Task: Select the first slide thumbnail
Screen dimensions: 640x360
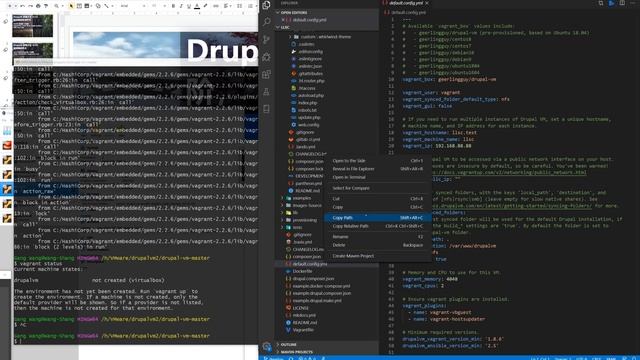Action: pos(32,26)
